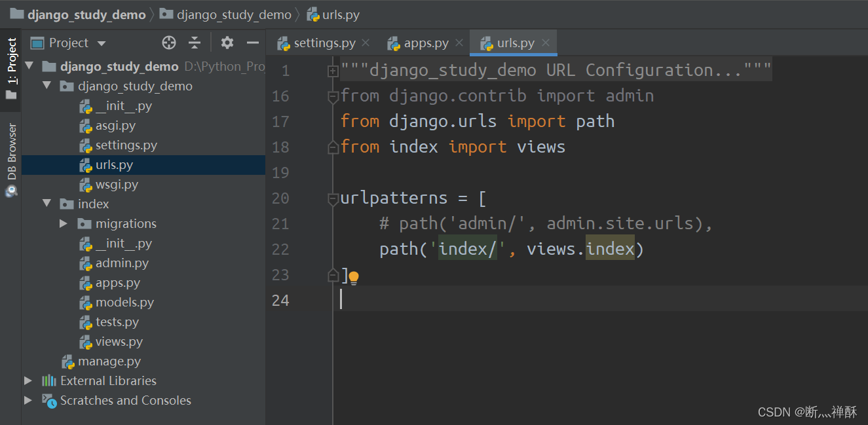868x425 pixels.
Task: Expand the migrations folder
Action: click(64, 223)
